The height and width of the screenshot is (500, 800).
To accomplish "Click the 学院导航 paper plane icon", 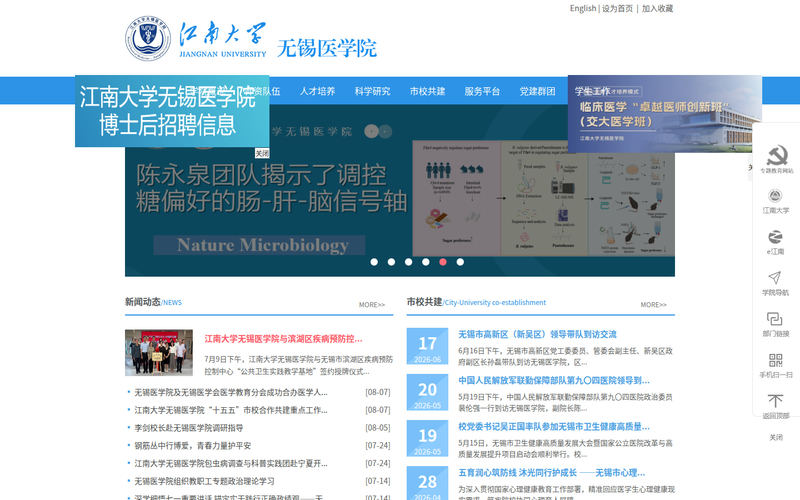I will click(775, 278).
